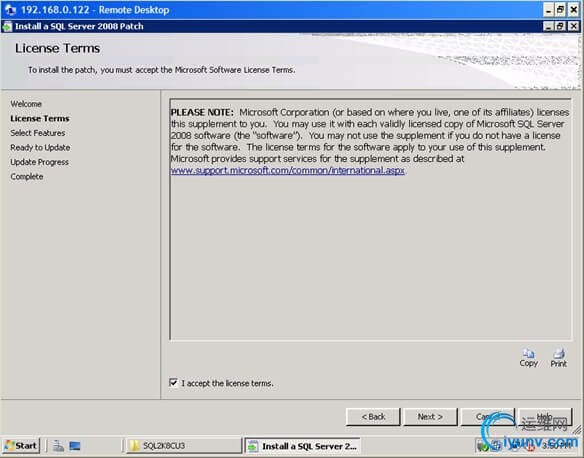The height and width of the screenshot is (458, 584).
Task: Click the Print icon for license terms
Action: click(559, 358)
